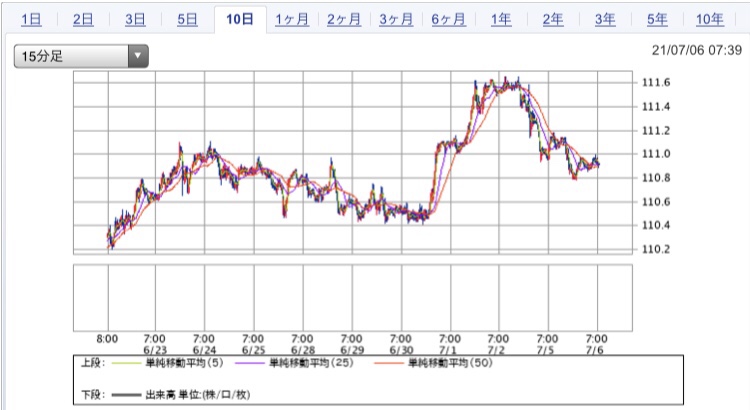Click the 6/23 date axis label
The width and height of the screenshot is (750, 410).
(155, 350)
